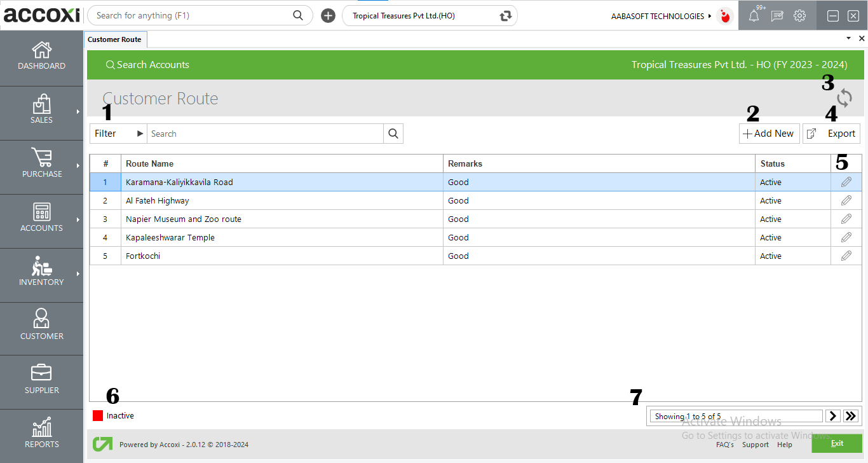Open the settings gear
The width and height of the screenshot is (868, 463).
pyautogui.click(x=799, y=15)
